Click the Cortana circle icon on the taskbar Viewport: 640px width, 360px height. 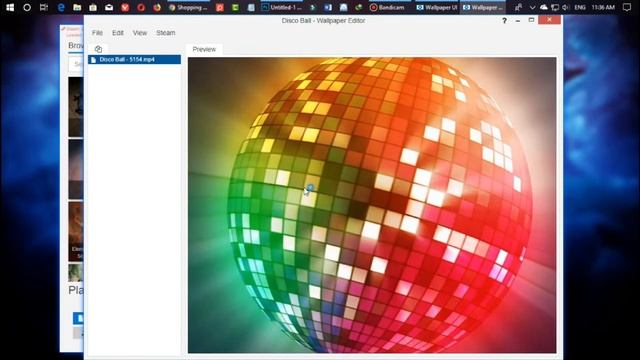click(27, 7)
